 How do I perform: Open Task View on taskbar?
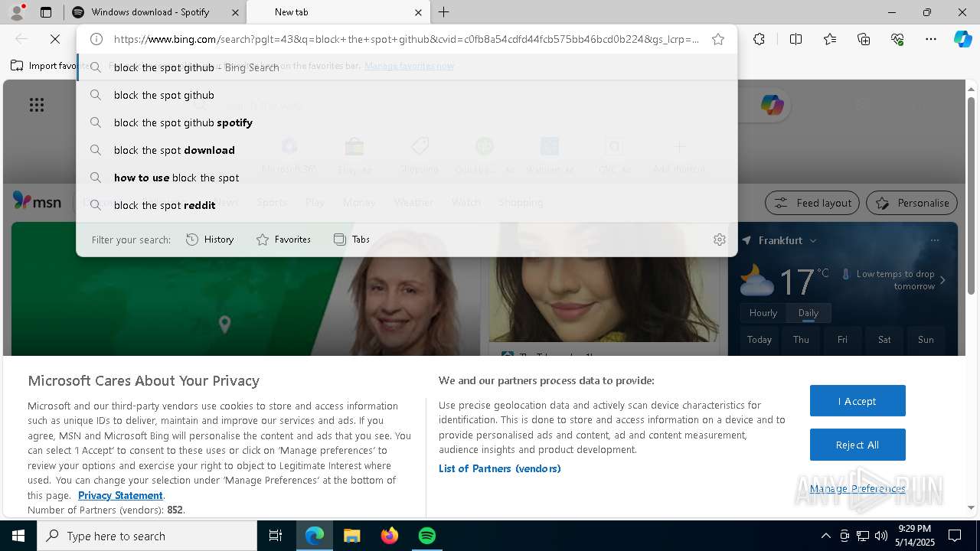[x=276, y=536]
